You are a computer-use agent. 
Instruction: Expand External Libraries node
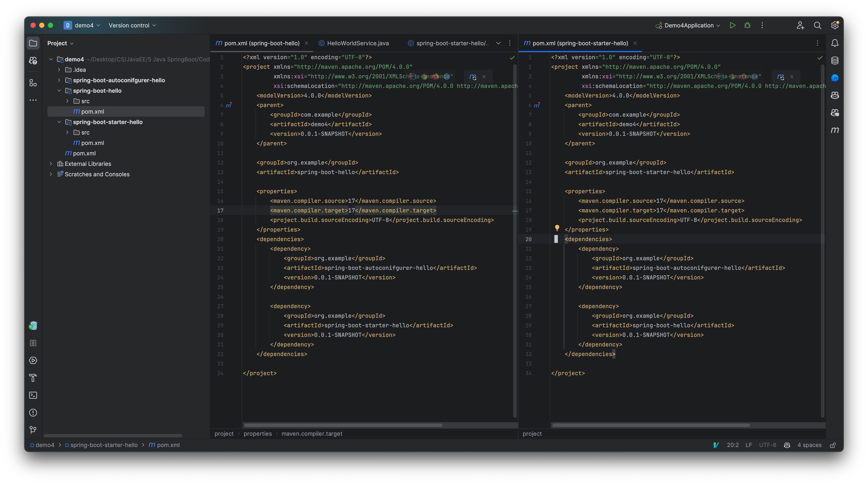pos(51,164)
